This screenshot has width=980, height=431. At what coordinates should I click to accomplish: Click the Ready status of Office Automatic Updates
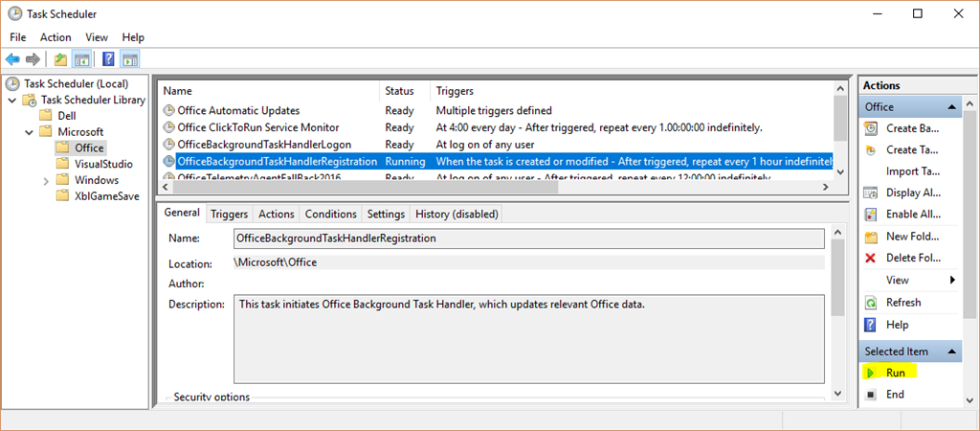coord(399,111)
